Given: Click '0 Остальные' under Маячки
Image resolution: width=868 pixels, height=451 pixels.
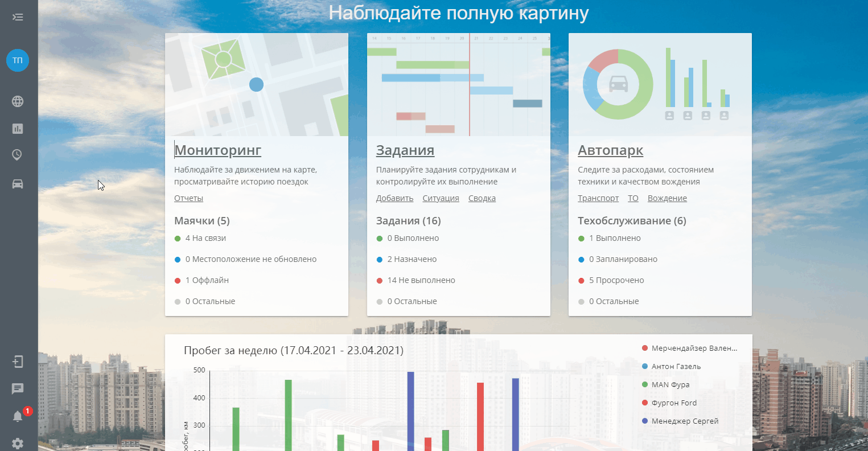Looking at the screenshot, I should pos(205,301).
